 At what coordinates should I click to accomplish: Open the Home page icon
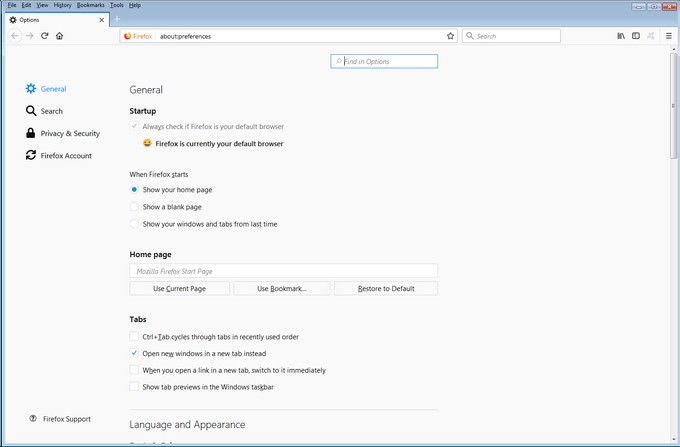point(59,36)
